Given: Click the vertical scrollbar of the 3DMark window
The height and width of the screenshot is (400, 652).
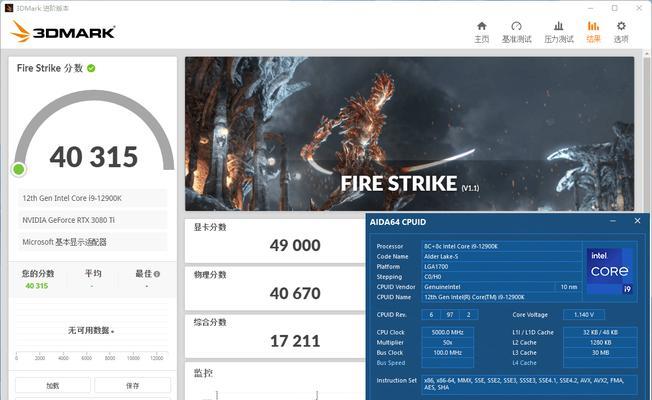Looking at the screenshot, I should click(x=647, y=137).
